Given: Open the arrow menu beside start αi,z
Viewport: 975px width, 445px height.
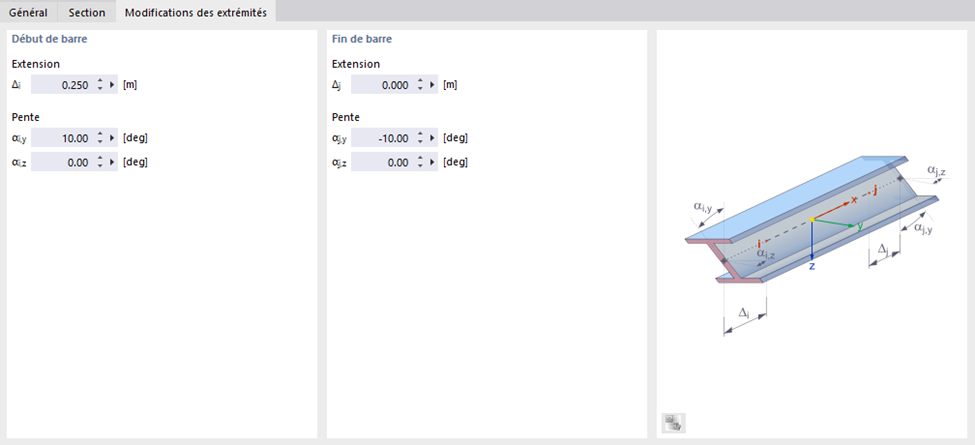Looking at the screenshot, I should (x=113, y=162).
